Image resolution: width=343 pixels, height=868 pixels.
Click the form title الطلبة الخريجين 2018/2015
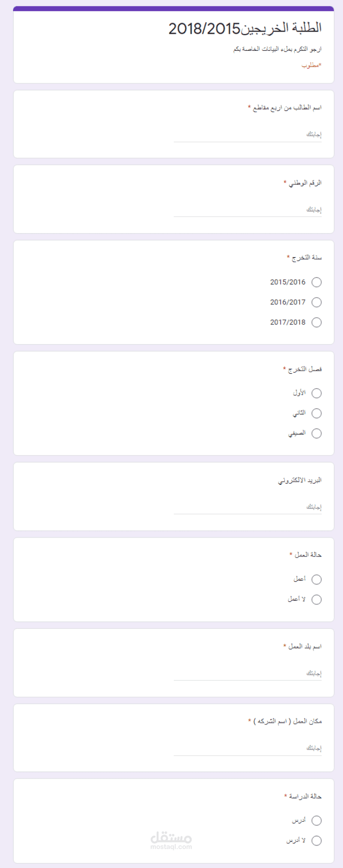(x=245, y=29)
